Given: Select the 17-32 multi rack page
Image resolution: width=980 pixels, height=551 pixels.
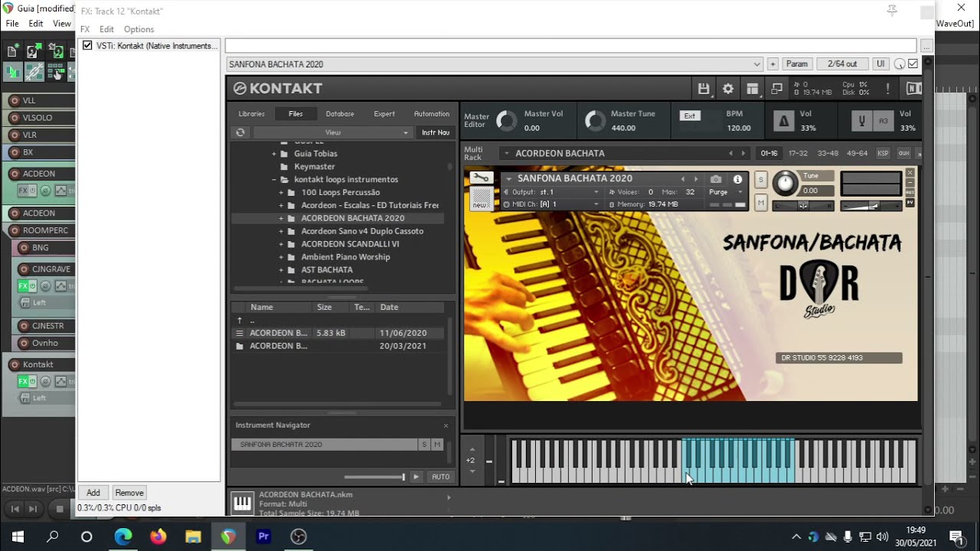Looking at the screenshot, I should [x=799, y=153].
